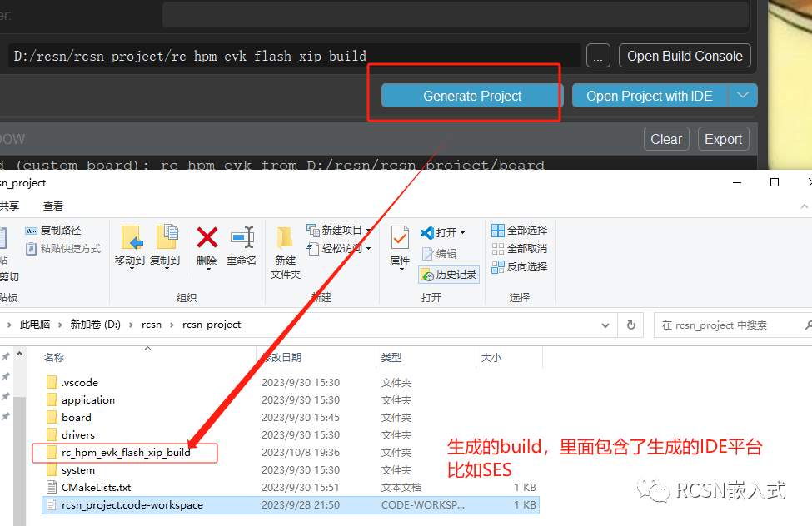This screenshot has width=812, height=526.
Task: Click the Move to icon
Action: coord(130,239)
